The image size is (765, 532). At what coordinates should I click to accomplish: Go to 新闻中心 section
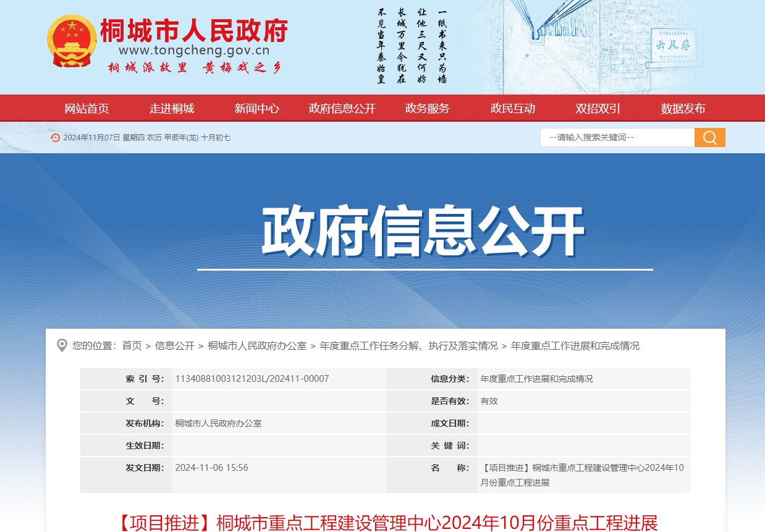[x=256, y=109]
